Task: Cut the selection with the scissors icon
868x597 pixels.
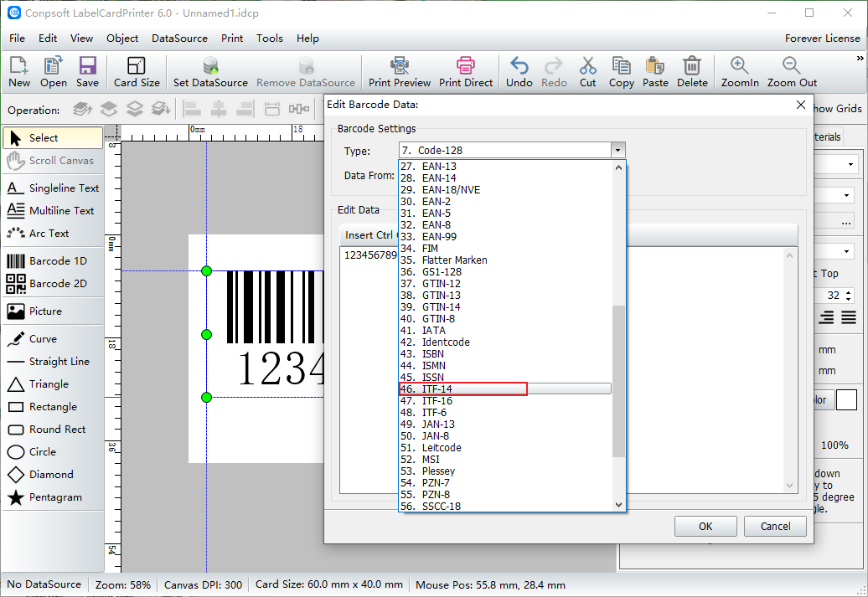Action: click(x=588, y=66)
